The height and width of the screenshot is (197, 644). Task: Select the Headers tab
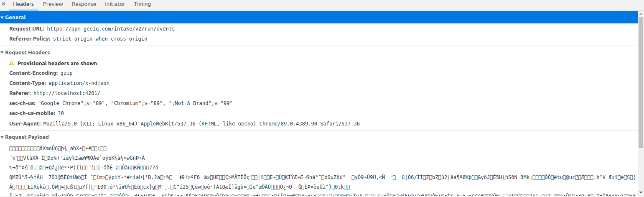tap(23, 4)
